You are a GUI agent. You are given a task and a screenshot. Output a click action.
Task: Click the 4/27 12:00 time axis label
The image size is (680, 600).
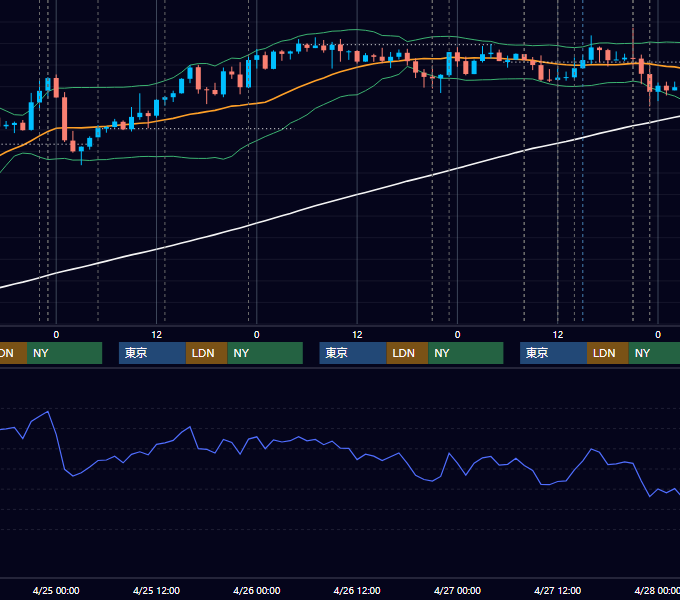pyautogui.click(x=558, y=590)
